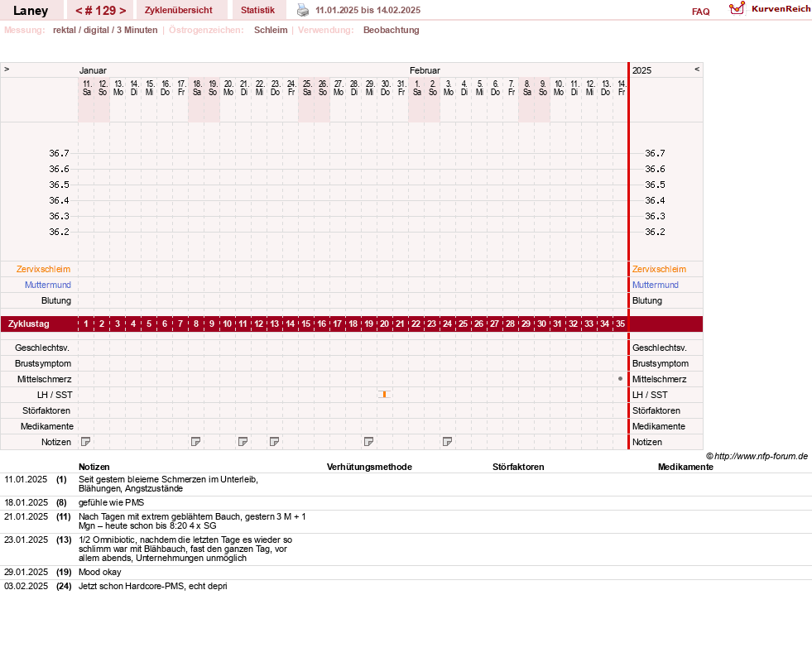Open note icon on cycle day 19
Viewport: 812px width, 662px height.
point(368,442)
